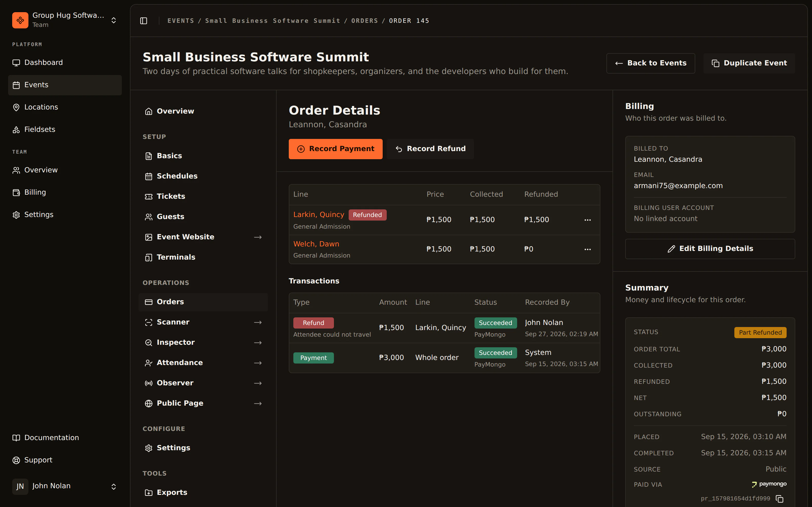
Task: Click Record Refund button
Action: pos(431,149)
